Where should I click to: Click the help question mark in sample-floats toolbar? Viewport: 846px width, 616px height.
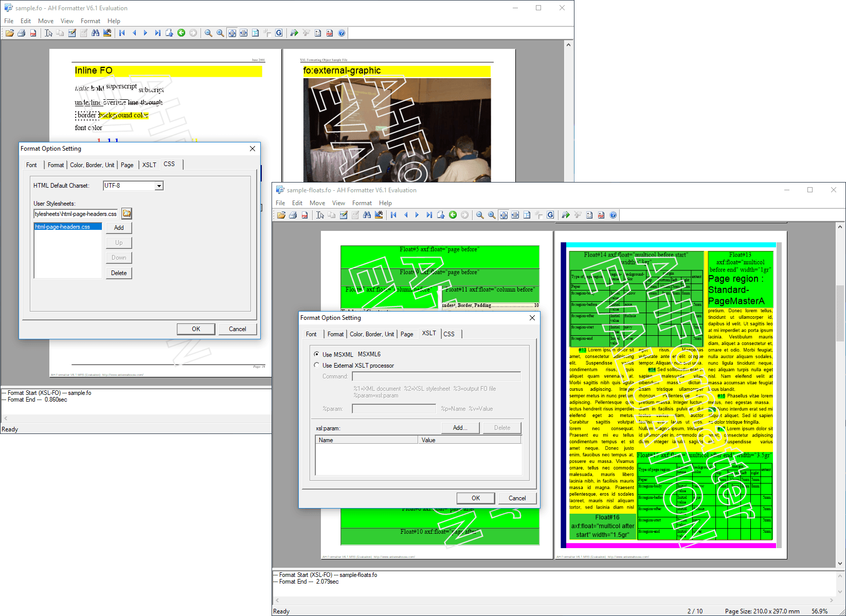click(x=613, y=215)
